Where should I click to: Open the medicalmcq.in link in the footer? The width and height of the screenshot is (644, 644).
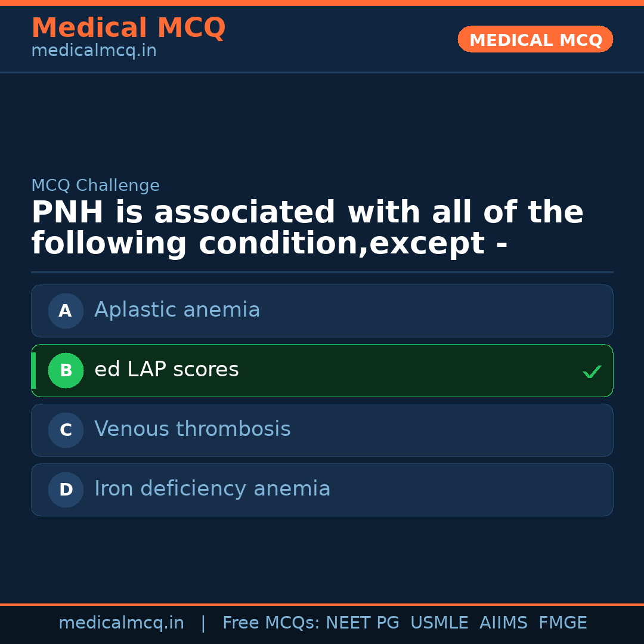121,623
